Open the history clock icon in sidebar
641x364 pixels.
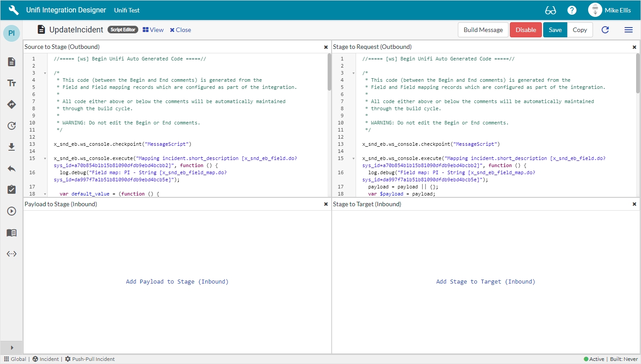[x=12, y=126]
